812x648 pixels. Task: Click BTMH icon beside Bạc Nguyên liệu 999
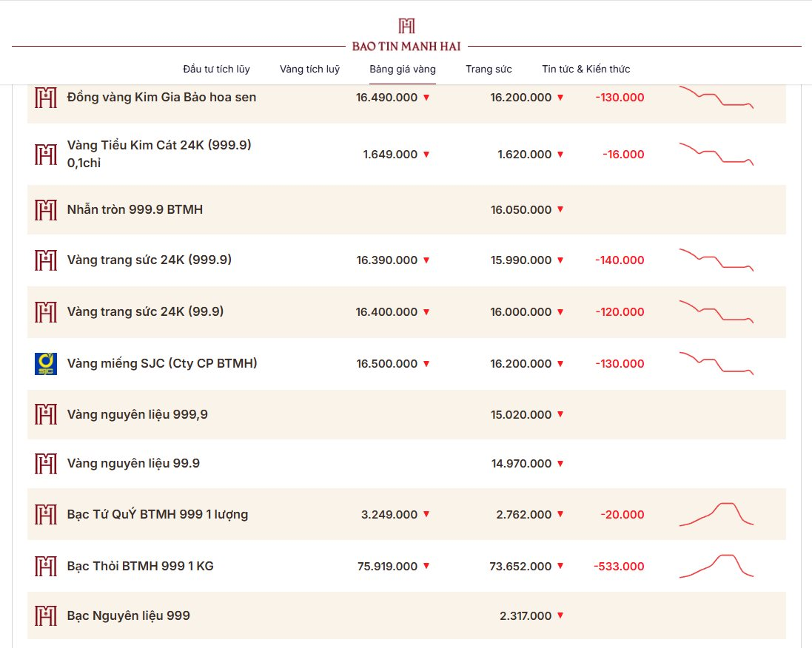tap(46, 615)
